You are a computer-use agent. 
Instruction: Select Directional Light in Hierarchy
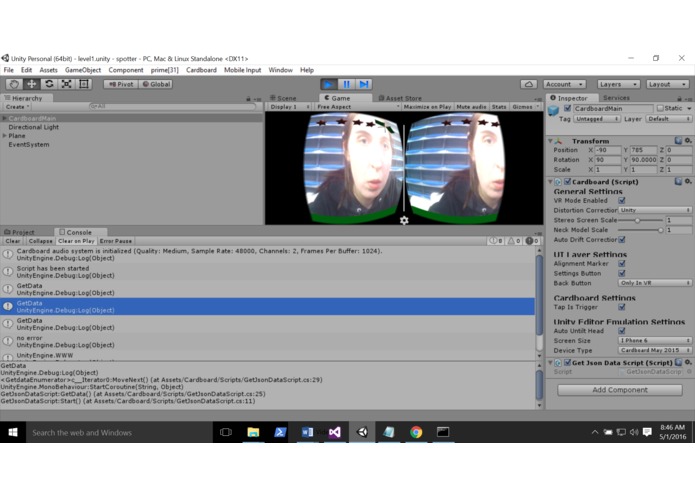coord(34,127)
